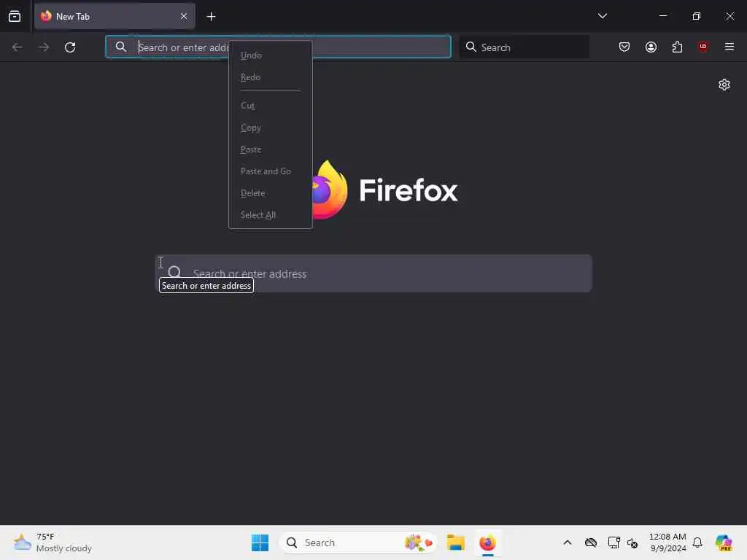Image resolution: width=747 pixels, height=560 pixels.
Task: Restore down the Firefox window
Action: coord(696,16)
